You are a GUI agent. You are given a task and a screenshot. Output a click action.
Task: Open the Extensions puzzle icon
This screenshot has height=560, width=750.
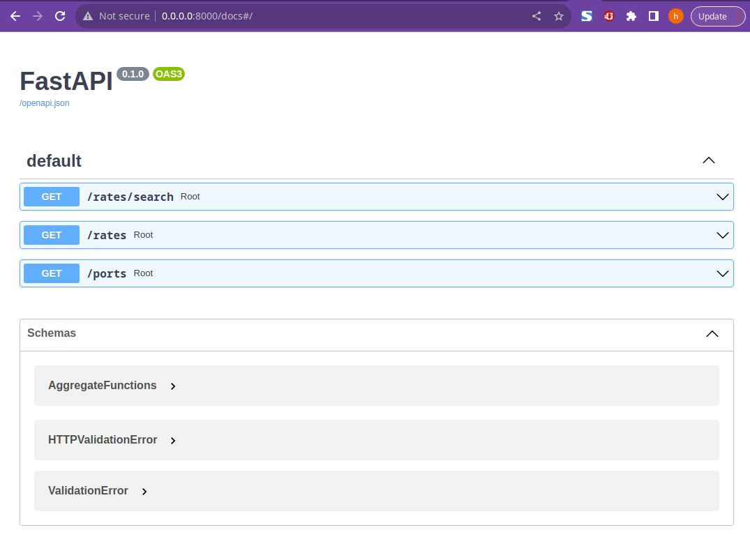[631, 16]
